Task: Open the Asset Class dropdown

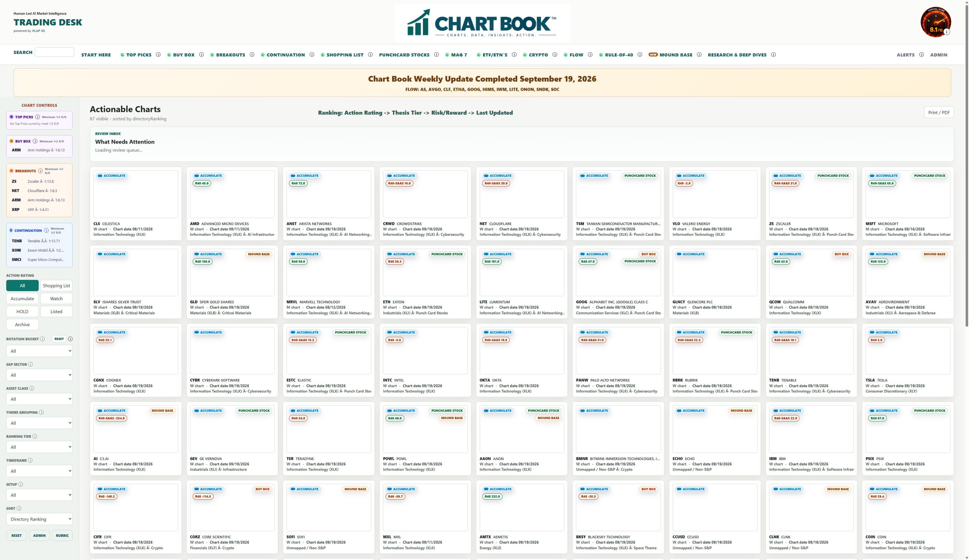Action: click(x=39, y=399)
